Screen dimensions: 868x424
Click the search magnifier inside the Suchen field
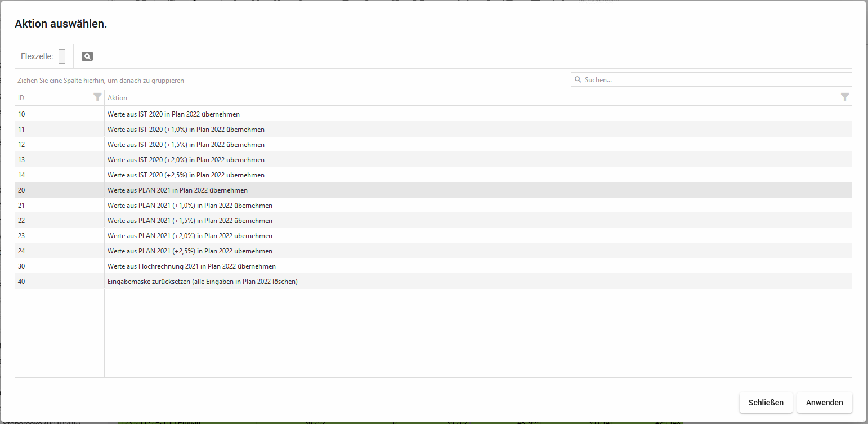click(578, 79)
